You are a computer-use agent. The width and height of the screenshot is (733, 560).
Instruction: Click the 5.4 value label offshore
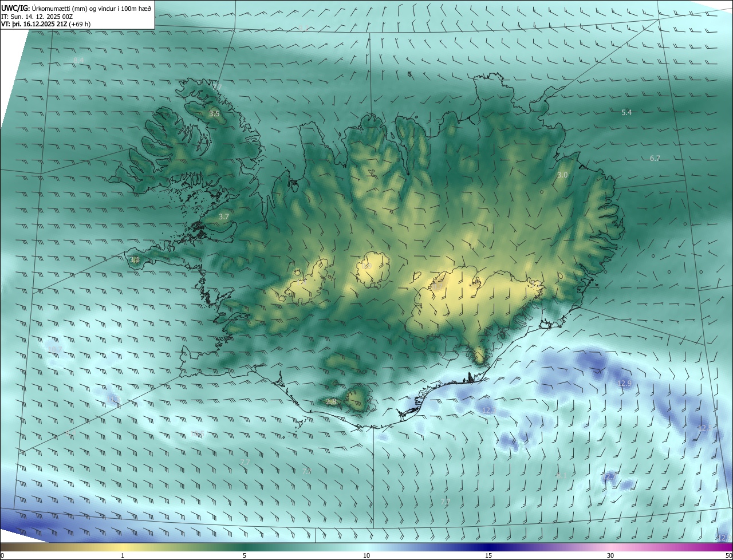(x=626, y=113)
